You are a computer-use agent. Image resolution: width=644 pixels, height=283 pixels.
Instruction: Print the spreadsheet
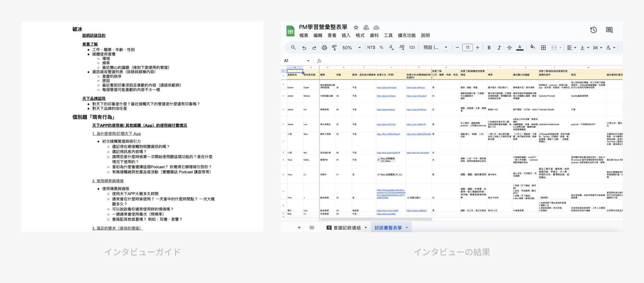click(x=324, y=47)
